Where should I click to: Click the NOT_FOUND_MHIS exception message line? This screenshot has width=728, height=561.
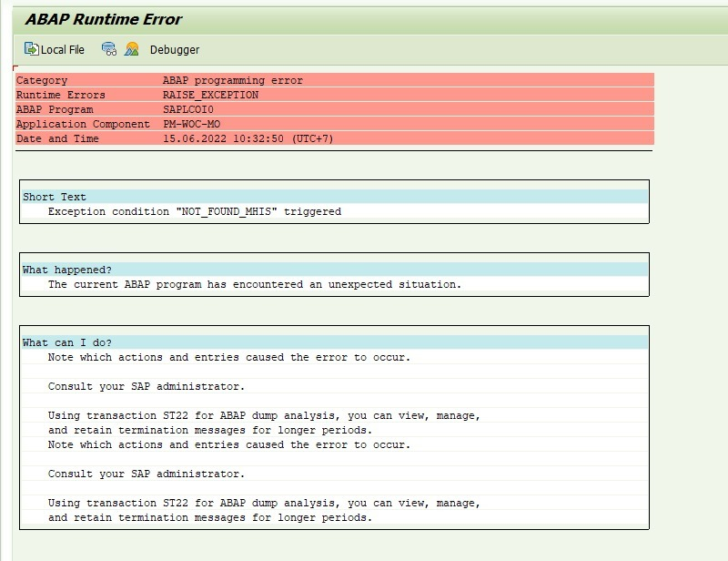(194, 211)
